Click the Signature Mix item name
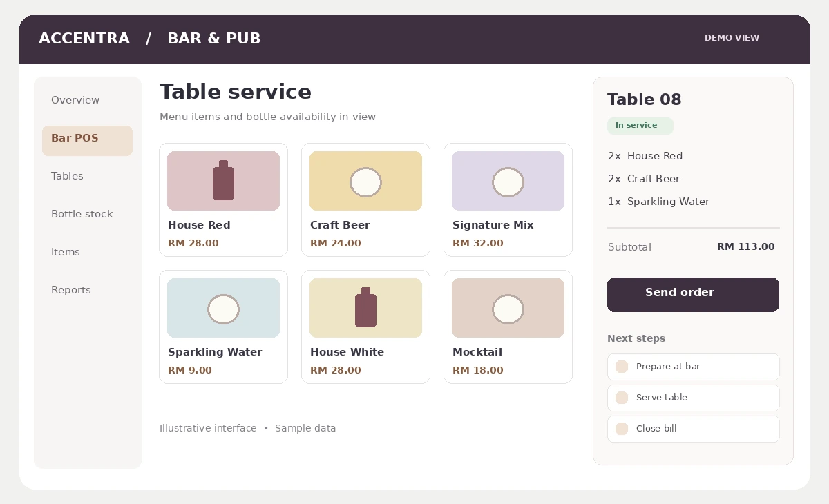The height and width of the screenshot is (504, 829). 493,225
